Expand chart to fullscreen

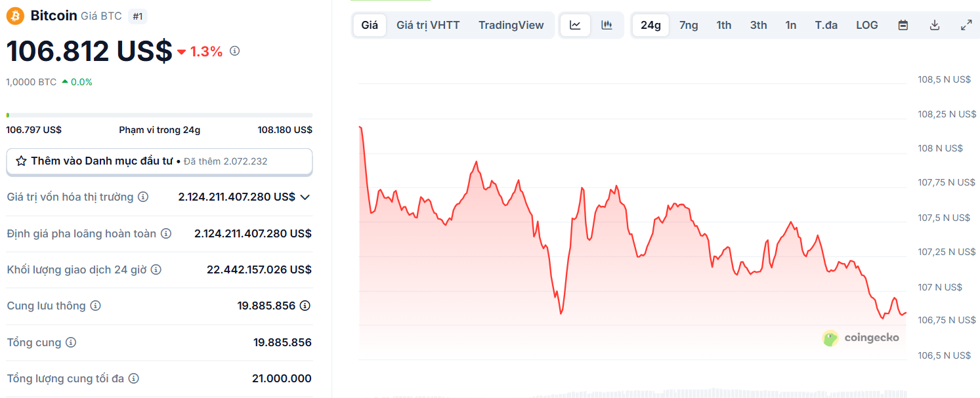click(966, 25)
